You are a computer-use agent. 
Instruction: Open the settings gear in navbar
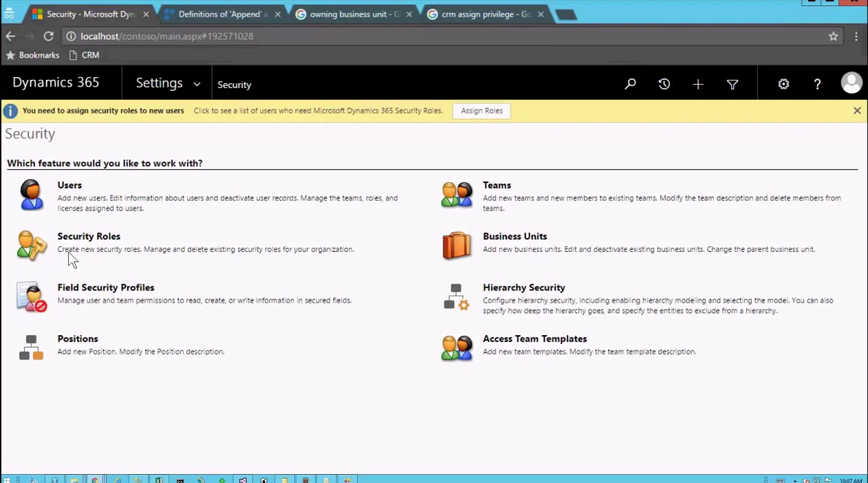coord(783,84)
